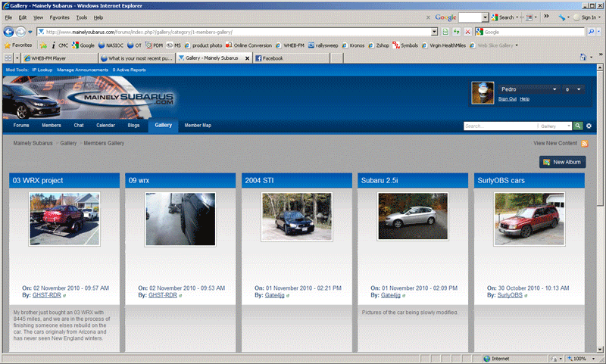Image resolution: width=606 pixels, height=364 pixels.
Task: Open the SurlyOBS cars album thumbnail
Action: tap(529, 219)
